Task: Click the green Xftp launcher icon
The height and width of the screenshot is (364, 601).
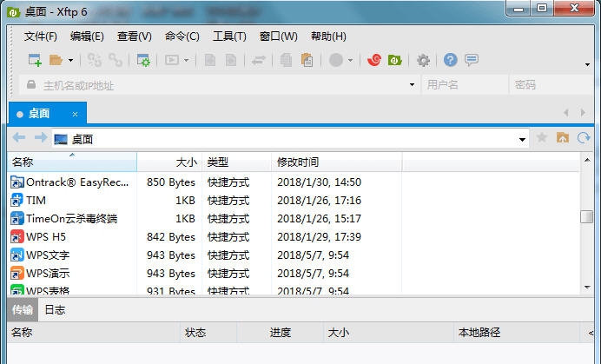Action: click(394, 60)
